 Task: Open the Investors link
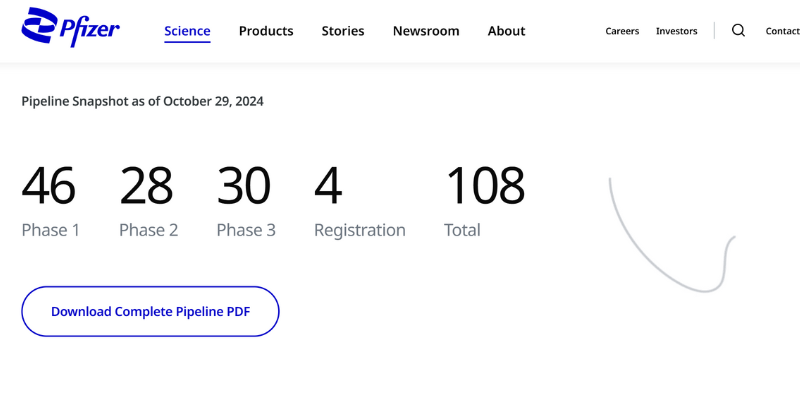676,31
